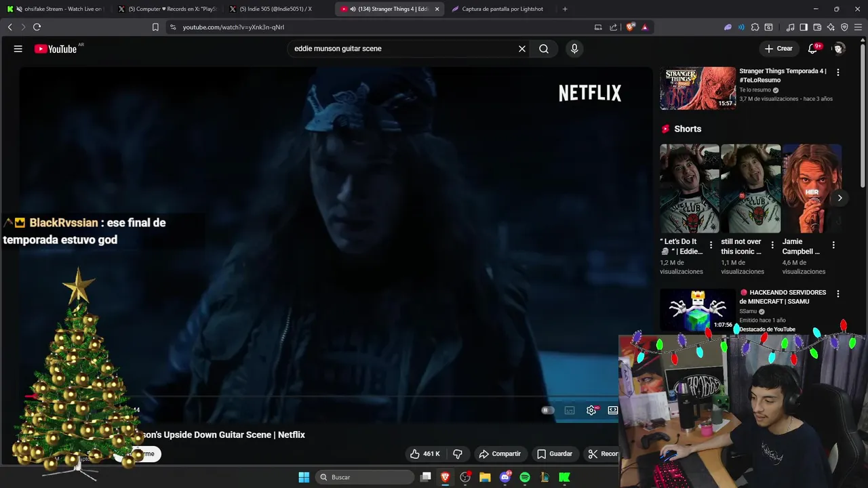868x488 pixels.
Task: Open options for Stranger Things Temporada 4 video
Action: (838, 72)
